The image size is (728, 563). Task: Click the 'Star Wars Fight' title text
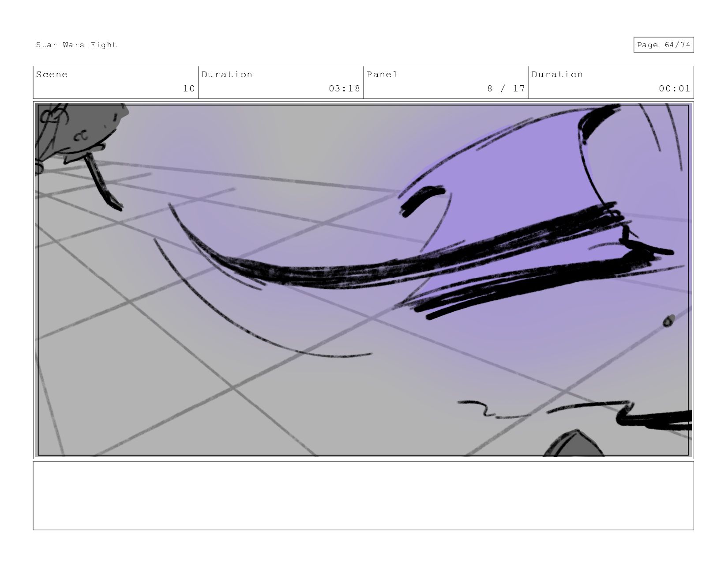click(x=76, y=45)
